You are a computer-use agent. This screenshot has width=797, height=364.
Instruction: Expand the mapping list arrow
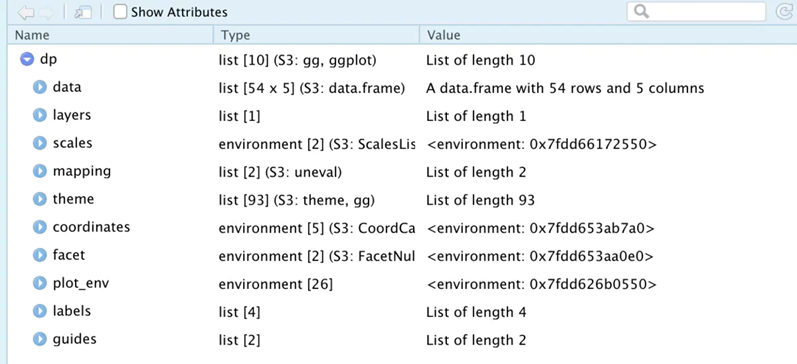click(x=40, y=171)
